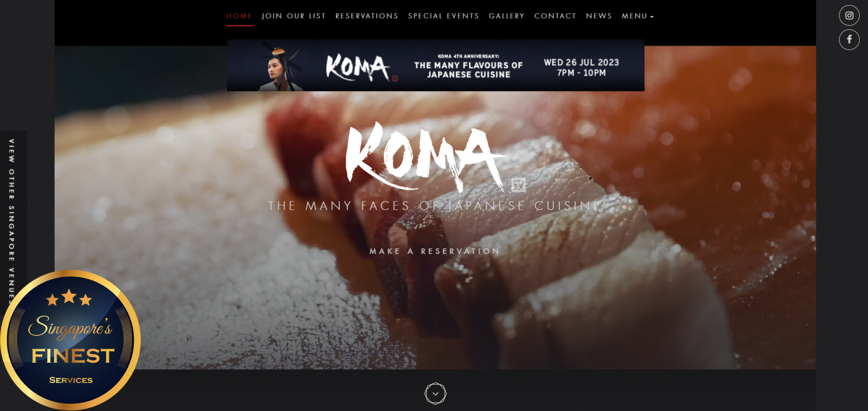Select JOIN OUR LIST in navigation
The height and width of the screenshot is (411, 868).
pyautogui.click(x=294, y=16)
